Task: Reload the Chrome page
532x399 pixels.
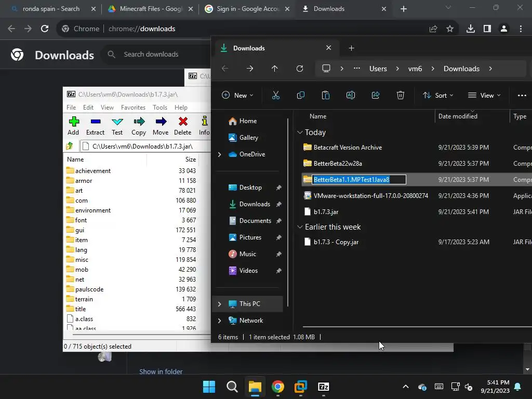Action: 45,29
